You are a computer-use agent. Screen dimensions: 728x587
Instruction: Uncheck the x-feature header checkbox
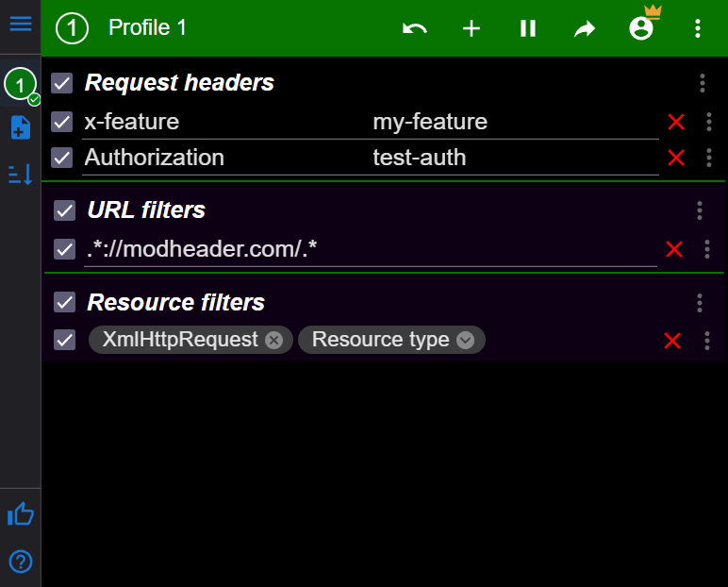tap(62, 122)
